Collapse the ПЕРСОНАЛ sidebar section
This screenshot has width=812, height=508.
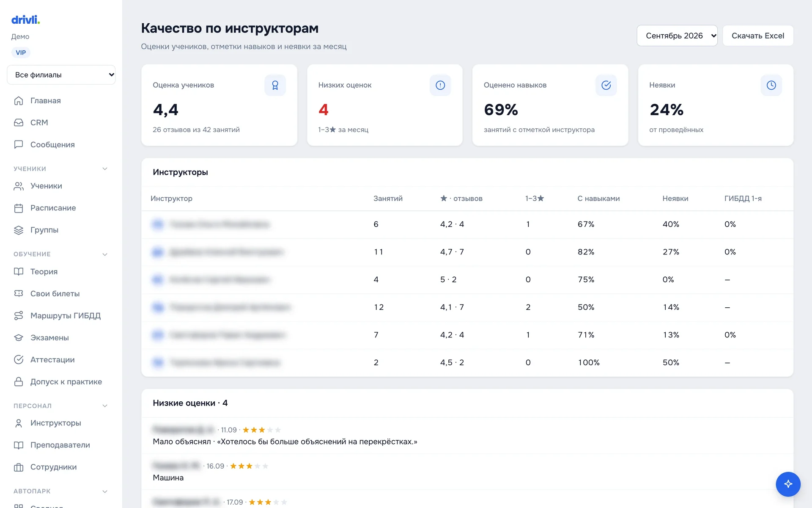tap(105, 406)
